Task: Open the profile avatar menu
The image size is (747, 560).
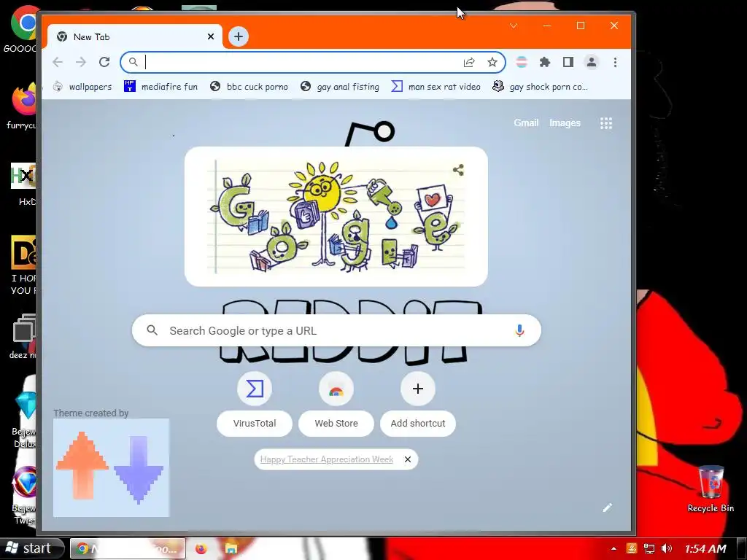Action: [x=591, y=62]
